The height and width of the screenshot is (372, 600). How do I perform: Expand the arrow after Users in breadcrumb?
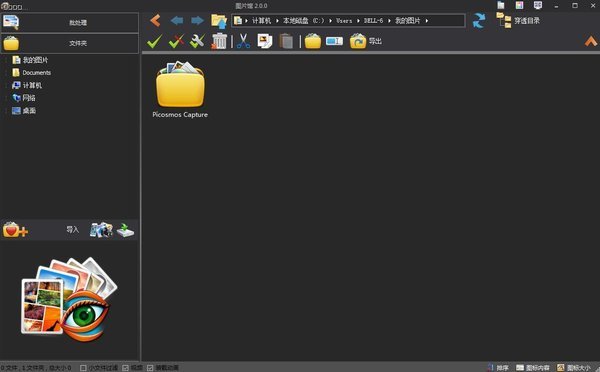click(359, 21)
